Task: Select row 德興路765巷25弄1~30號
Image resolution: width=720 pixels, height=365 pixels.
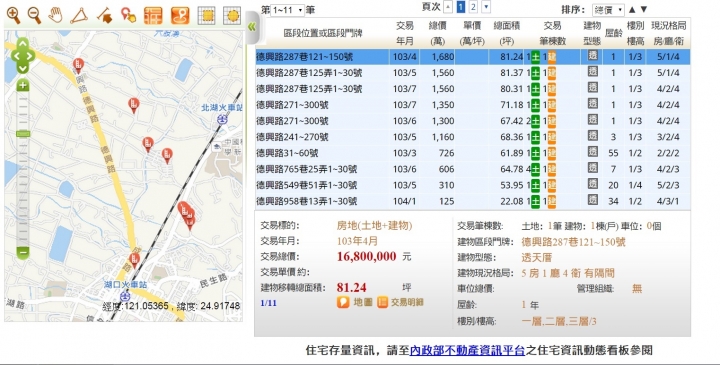Action: [x=472, y=169]
